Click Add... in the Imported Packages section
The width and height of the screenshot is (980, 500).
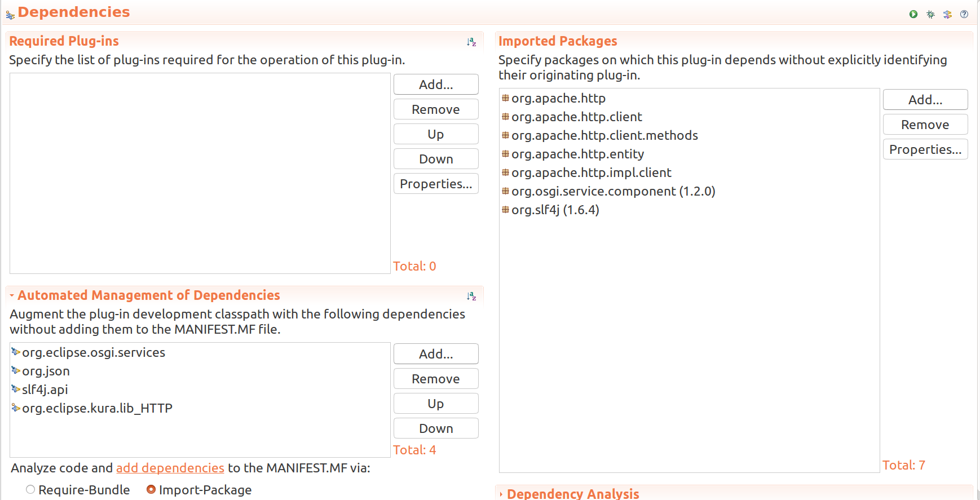click(925, 100)
